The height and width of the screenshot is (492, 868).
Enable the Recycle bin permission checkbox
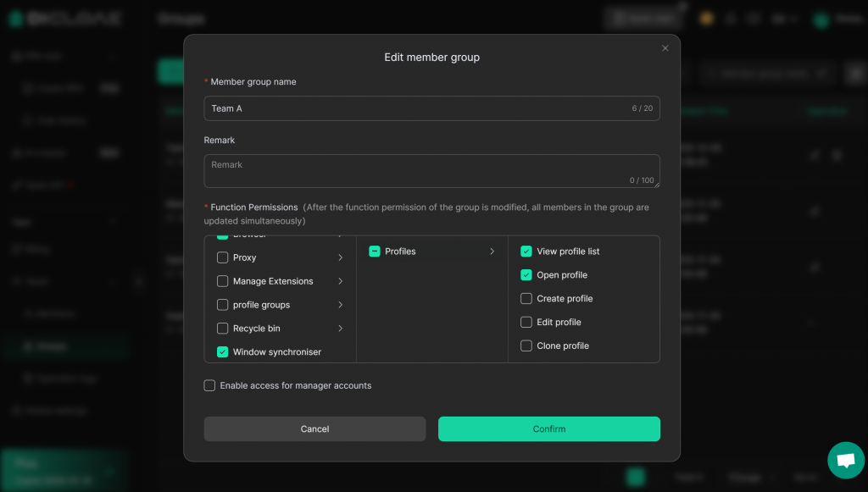223,329
